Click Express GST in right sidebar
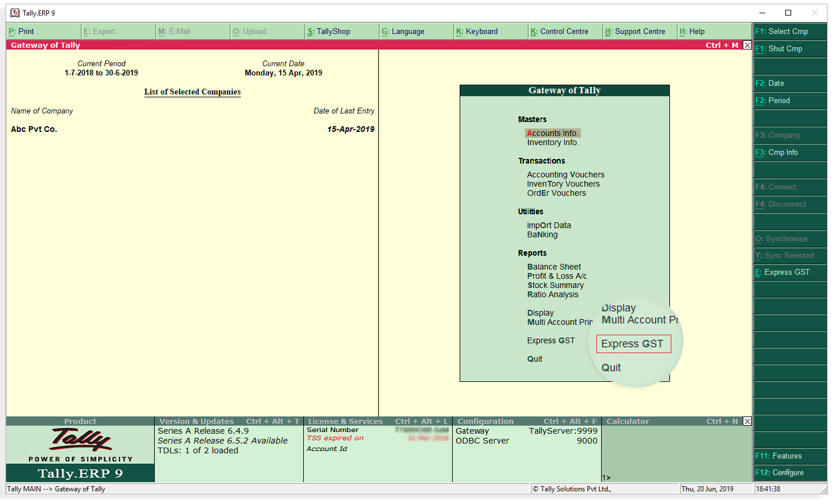Viewport: 835px width, 504px height. coord(789,272)
